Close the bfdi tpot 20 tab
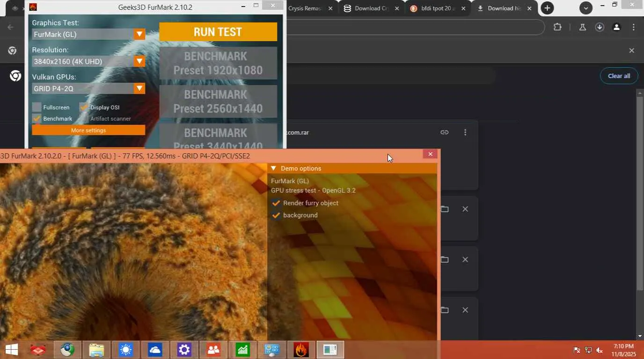This screenshot has width=644, height=359. coord(464,8)
